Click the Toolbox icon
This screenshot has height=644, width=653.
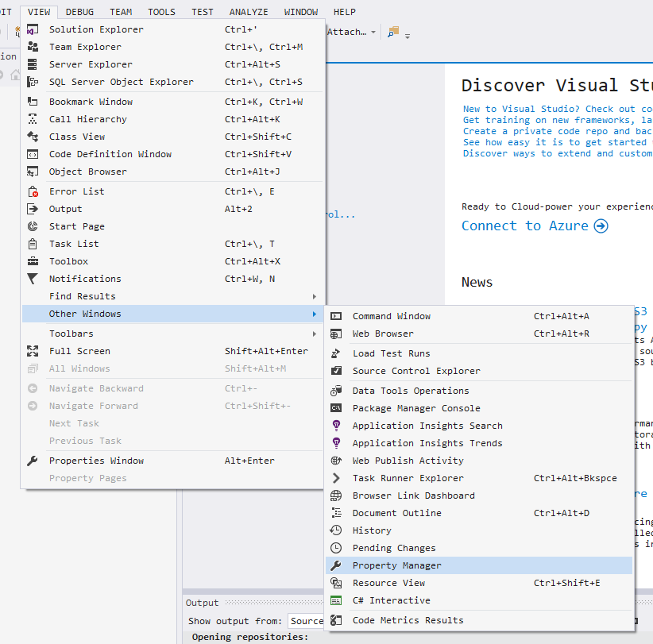point(33,262)
